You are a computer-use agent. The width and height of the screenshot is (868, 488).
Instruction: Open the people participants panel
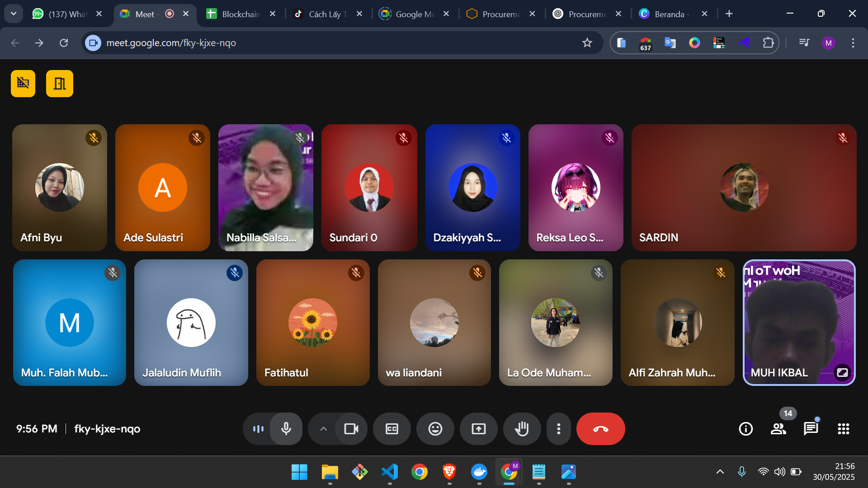pos(778,429)
